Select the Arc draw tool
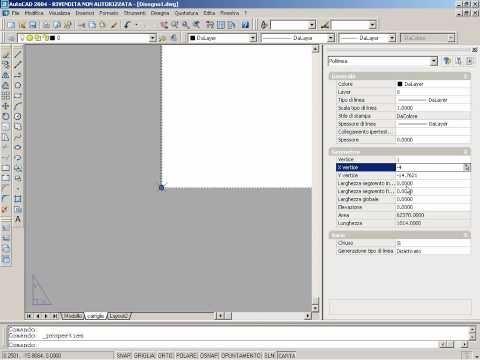Image resolution: width=480 pixels, height=360 pixels. tap(18, 106)
